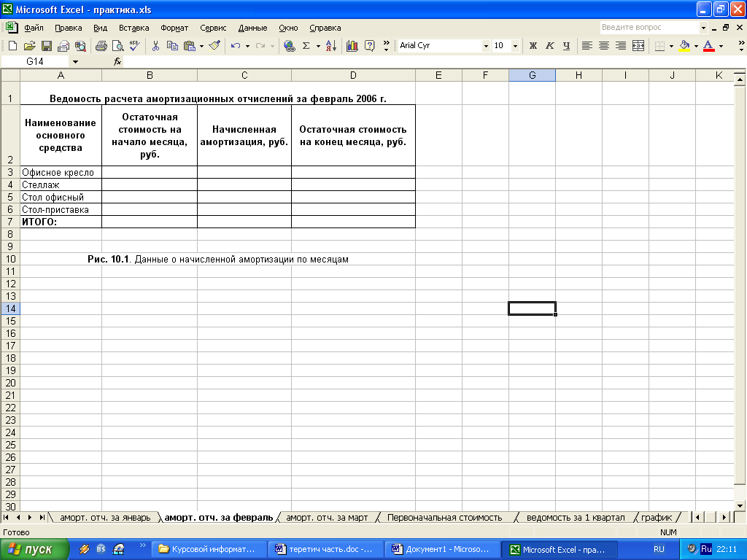Screen dimensions: 747x560
Task: Switch to Документ1 Word taskbar button
Action: [x=443, y=550]
